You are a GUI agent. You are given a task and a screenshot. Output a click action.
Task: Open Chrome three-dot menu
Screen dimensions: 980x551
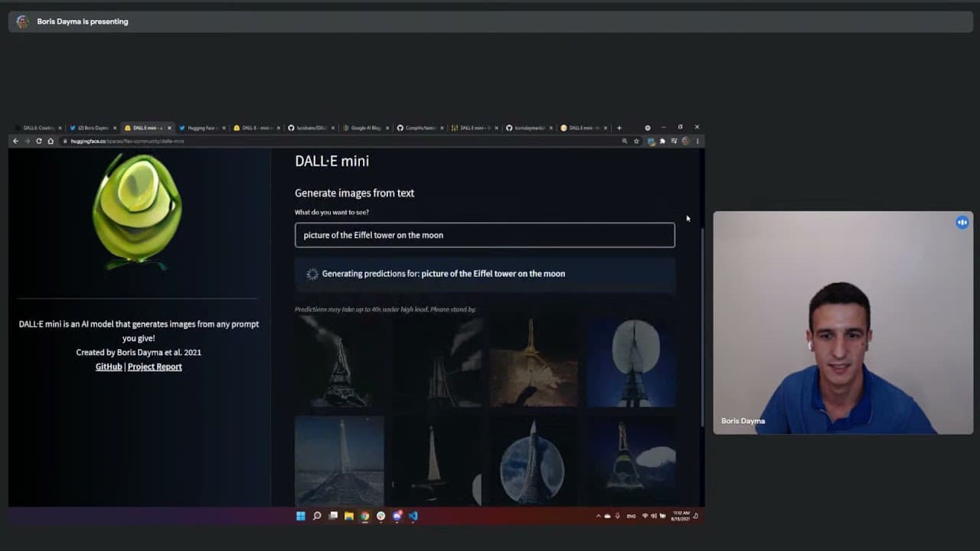point(697,141)
